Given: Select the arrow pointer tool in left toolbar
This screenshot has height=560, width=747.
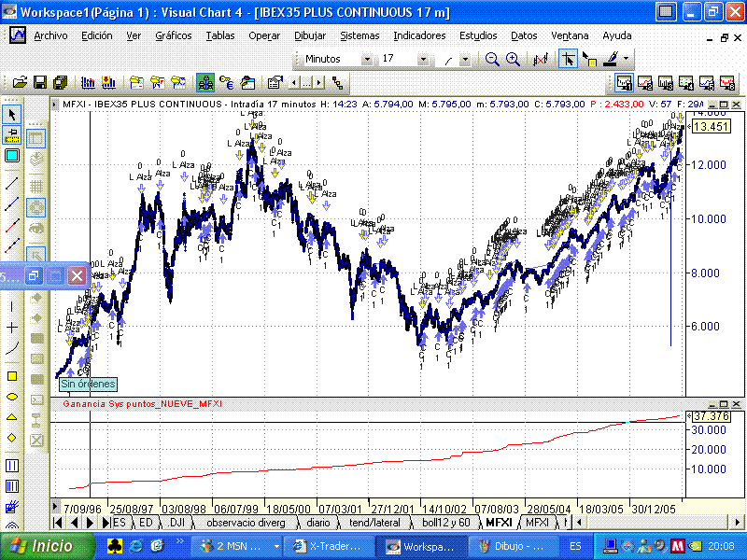Looking at the screenshot, I should pos(12,114).
